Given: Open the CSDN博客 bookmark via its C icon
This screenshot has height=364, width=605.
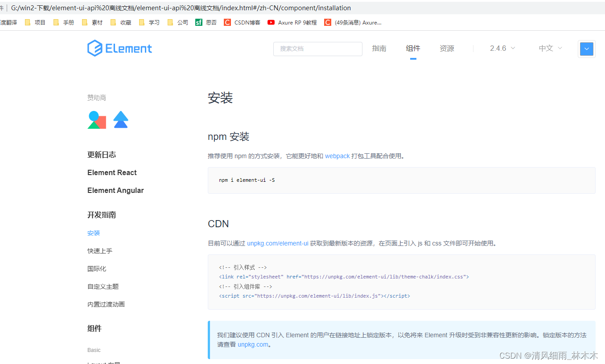Looking at the screenshot, I should 227,22.
